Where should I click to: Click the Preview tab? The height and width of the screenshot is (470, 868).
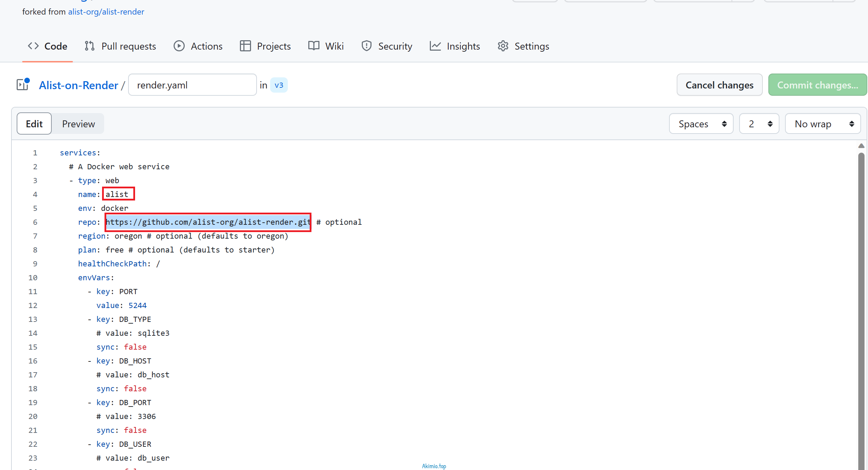pos(78,123)
